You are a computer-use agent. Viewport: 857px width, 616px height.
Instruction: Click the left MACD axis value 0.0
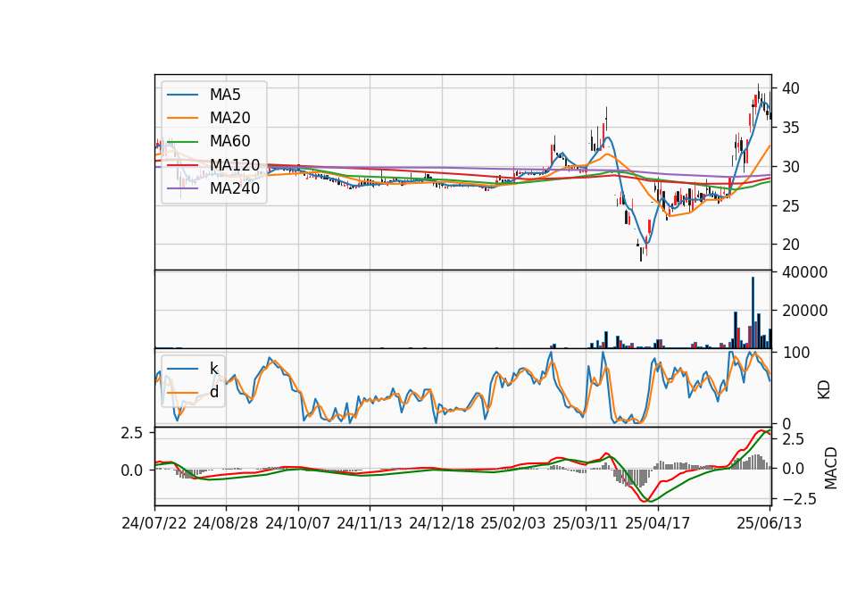132,470
